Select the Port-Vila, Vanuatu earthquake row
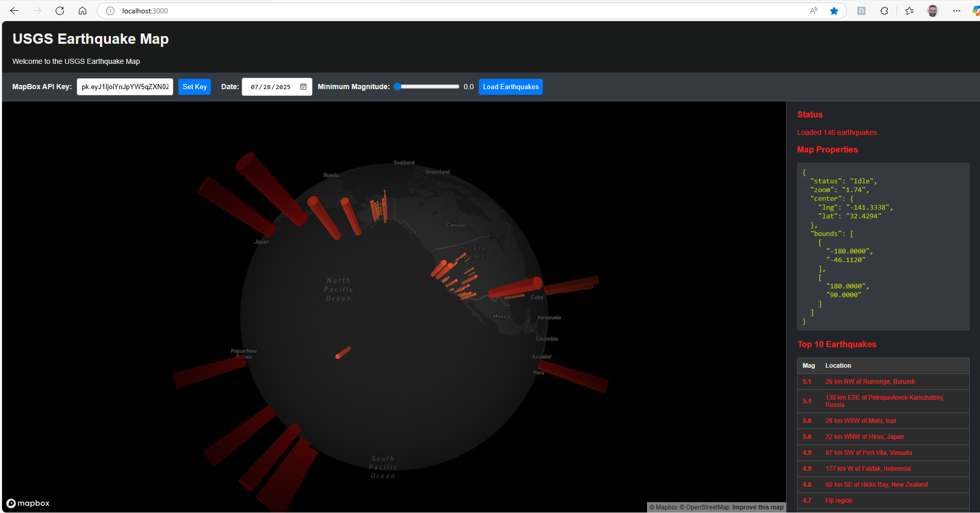 coord(883,453)
